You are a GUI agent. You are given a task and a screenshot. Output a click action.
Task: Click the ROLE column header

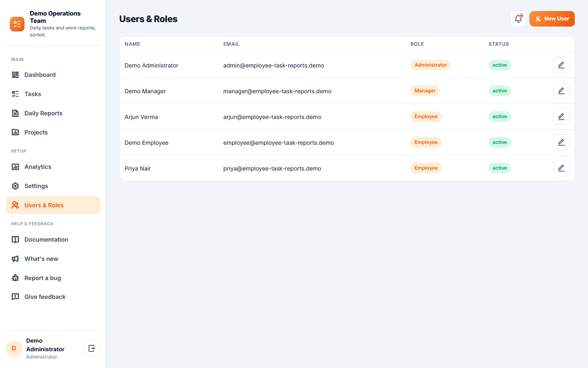coord(417,44)
